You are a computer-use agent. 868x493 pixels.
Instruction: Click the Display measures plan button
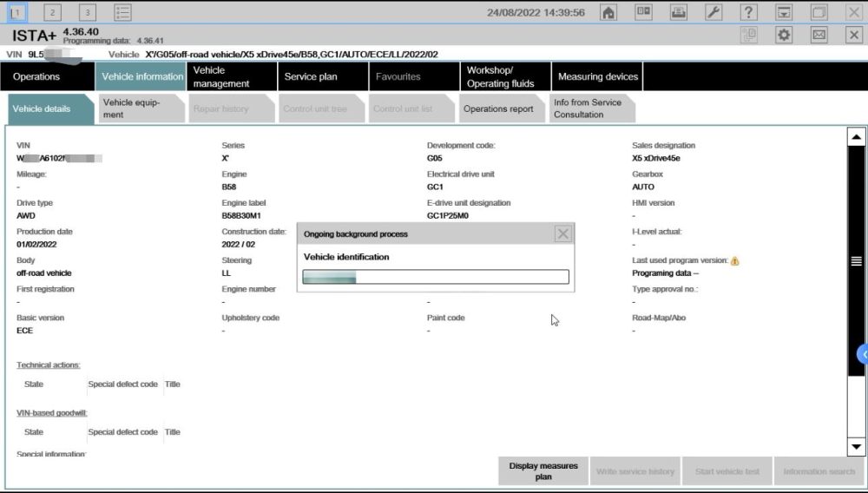543,471
